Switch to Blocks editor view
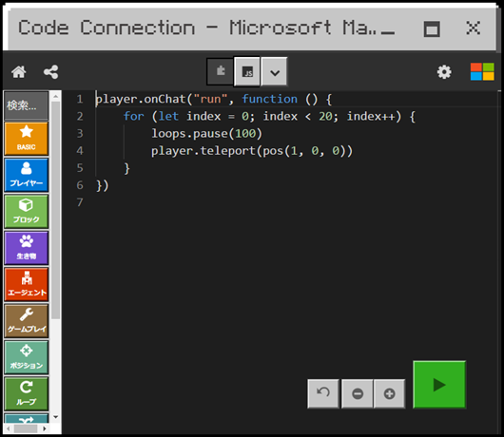Screen dimensions: 504x437 point(221,71)
